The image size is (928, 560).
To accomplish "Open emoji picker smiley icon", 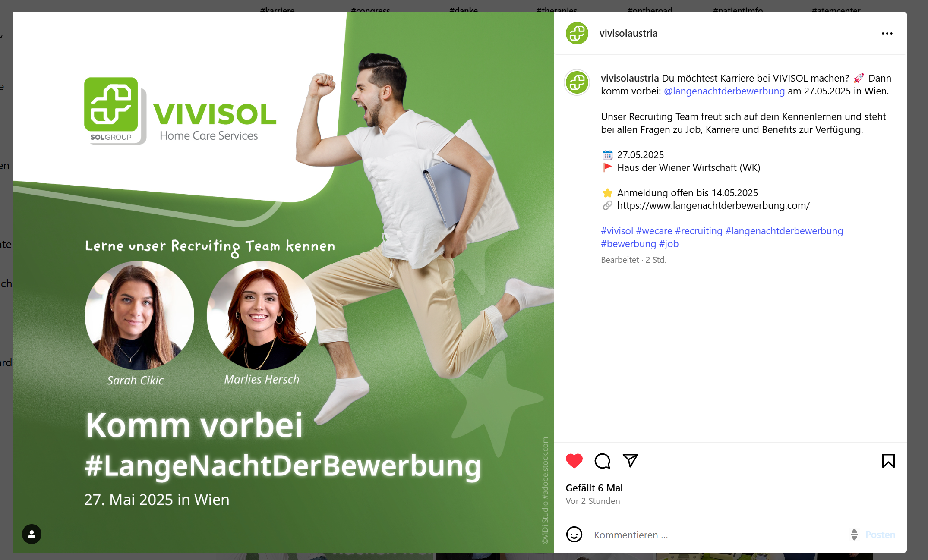I will pyautogui.click(x=574, y=535).
